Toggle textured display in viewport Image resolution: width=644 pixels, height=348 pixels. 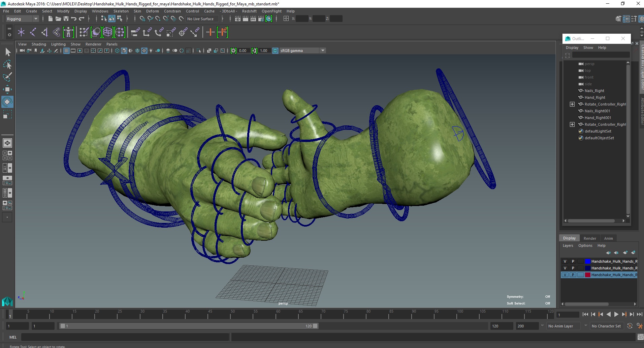coord(144,51)
